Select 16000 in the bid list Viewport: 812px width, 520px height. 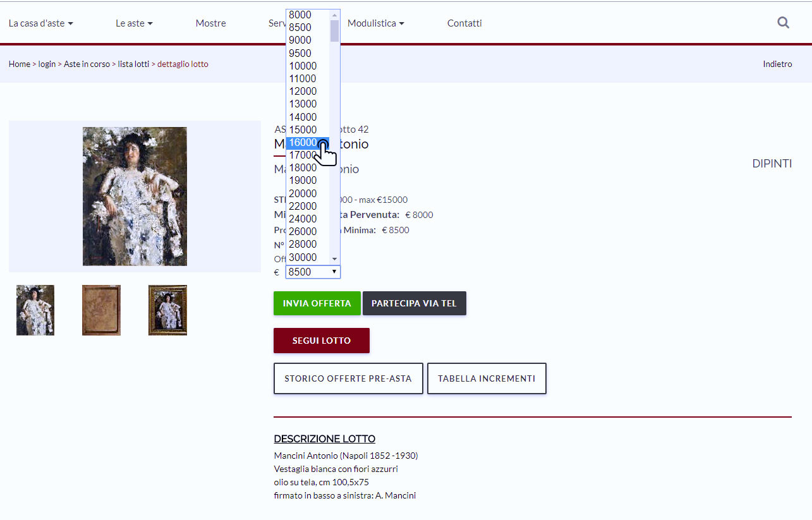tap(303, 143)
